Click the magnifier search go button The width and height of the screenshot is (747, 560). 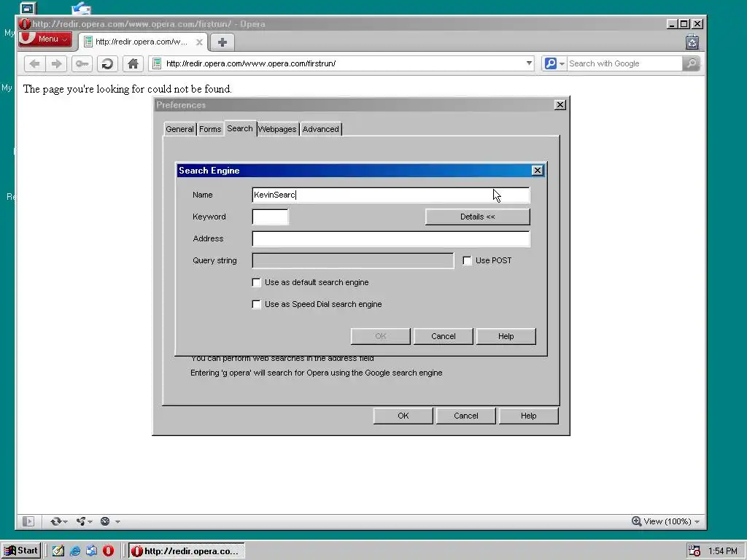692,63
